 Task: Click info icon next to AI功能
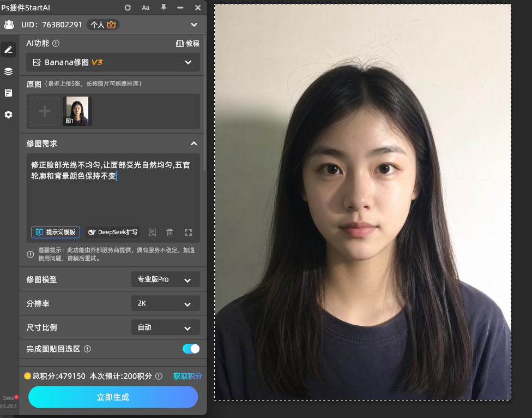56,44
